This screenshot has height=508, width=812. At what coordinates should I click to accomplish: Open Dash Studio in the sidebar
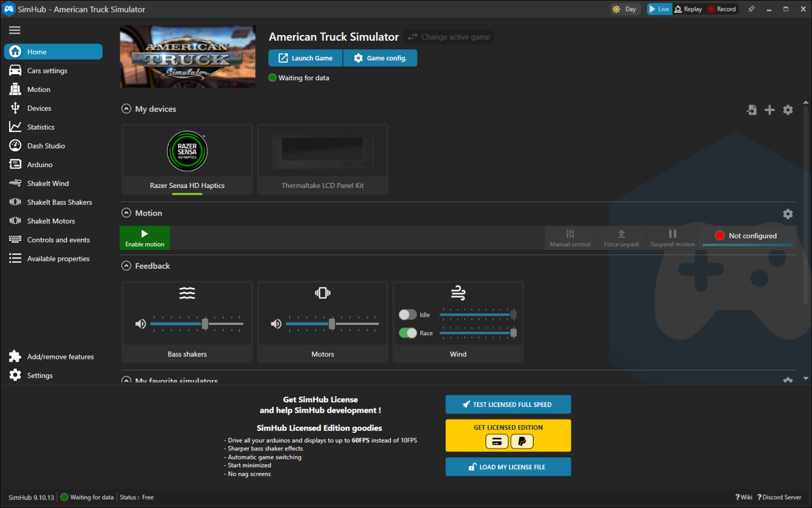coord(53,146)
